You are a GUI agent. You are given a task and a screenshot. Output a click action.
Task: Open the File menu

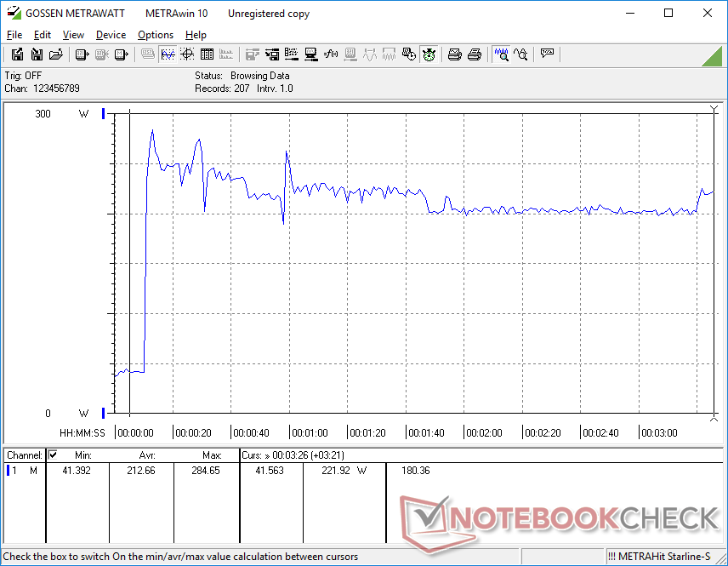pyautogui.click(x=14, y=35)
